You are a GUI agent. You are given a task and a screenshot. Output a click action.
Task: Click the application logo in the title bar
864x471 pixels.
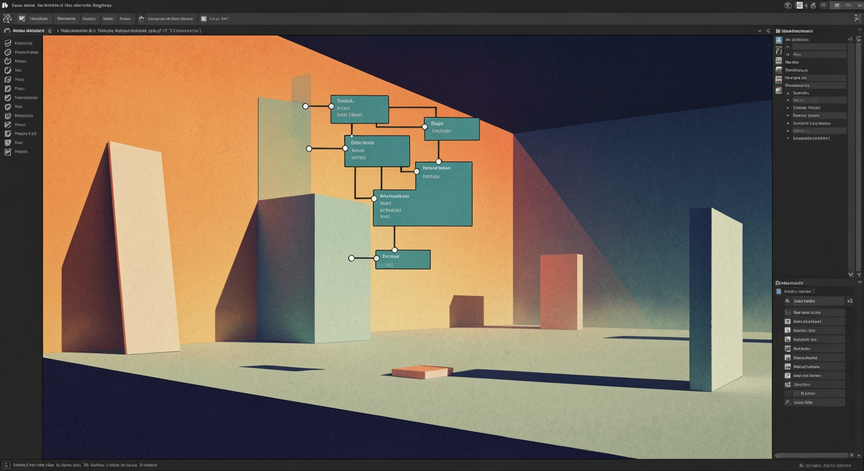click(6, 5)
